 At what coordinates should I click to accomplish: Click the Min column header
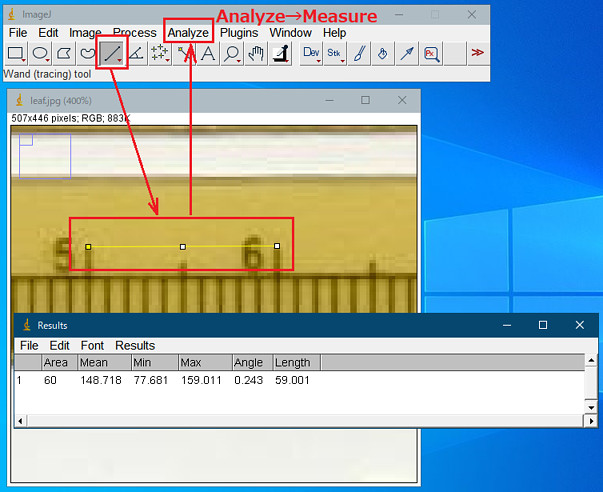[155, 363]
